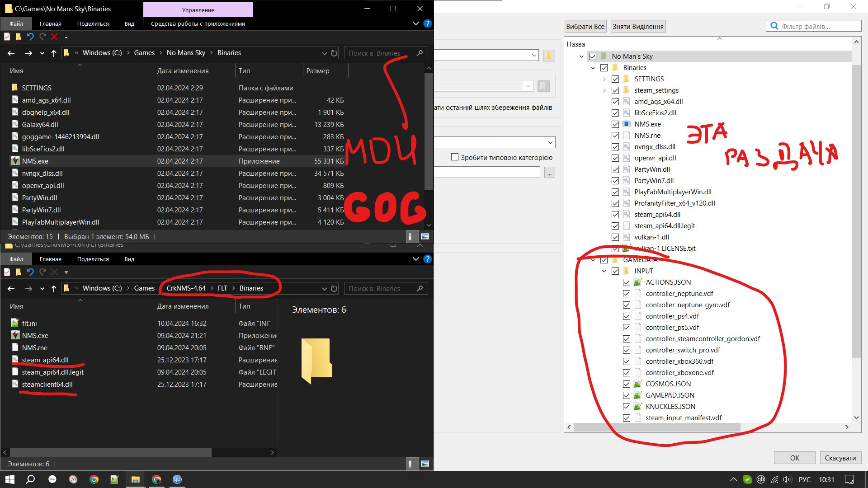Click the red delete icon in quick access toolbar
The height and width of the screenshot is (488, 868).
(x=54, y=37)
